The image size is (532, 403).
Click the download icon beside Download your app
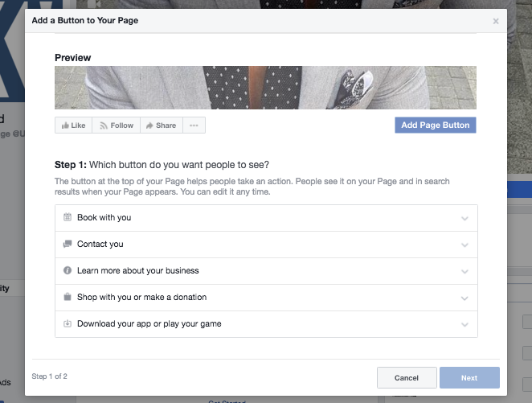click(x=68, y=324)
